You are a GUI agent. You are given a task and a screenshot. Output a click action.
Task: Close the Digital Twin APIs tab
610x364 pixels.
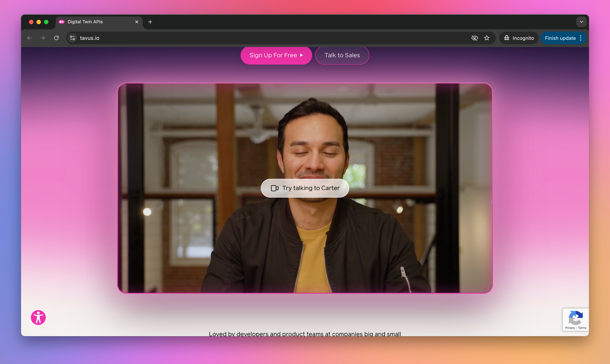click(137, 22)
